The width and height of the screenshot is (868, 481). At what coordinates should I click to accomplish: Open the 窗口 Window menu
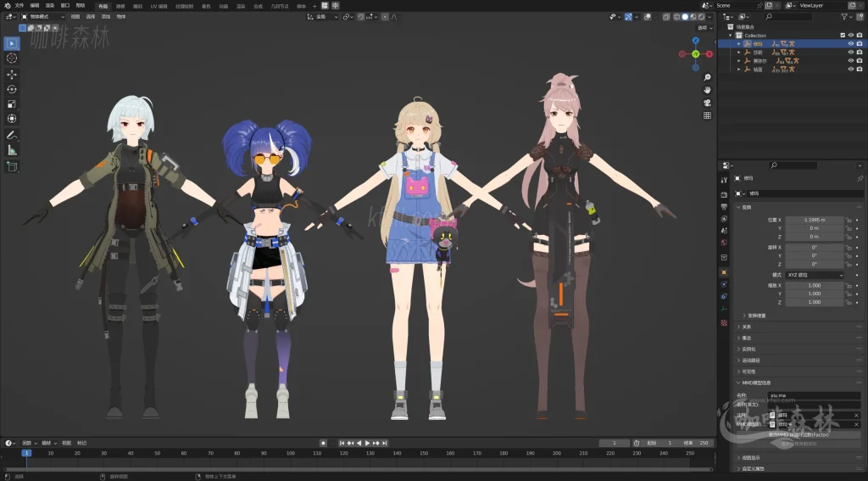click(x=64, y=6)
